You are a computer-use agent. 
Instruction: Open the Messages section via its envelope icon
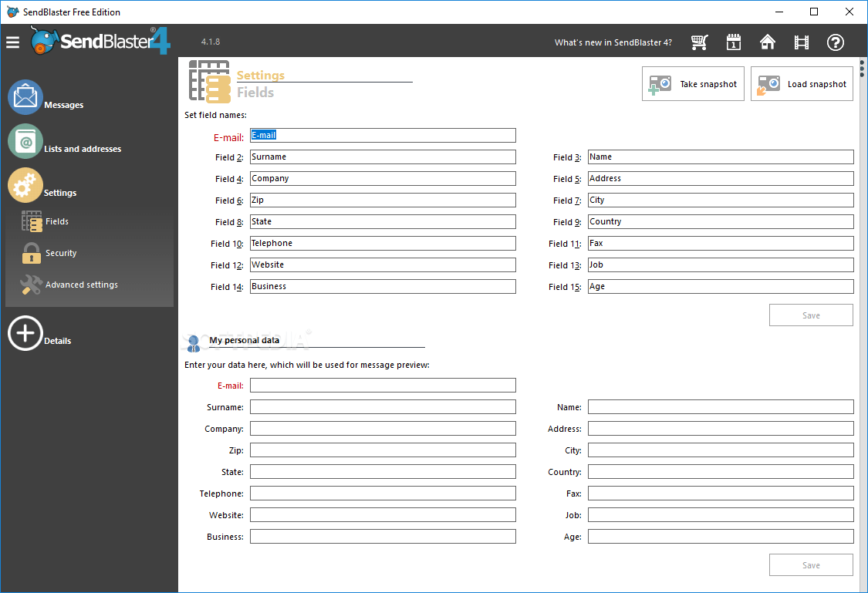pyautogui.click(x=25, y=96)
